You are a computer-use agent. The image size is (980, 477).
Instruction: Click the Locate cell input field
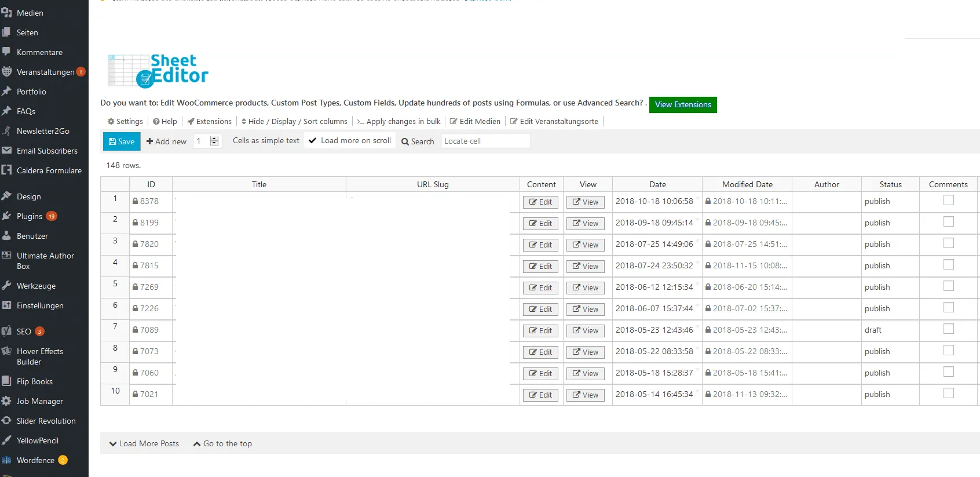[485, 141]
